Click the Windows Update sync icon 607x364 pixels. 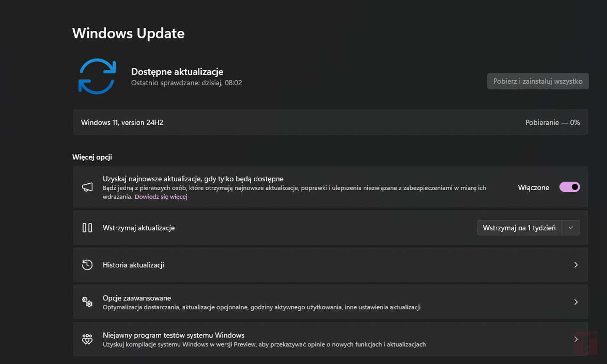(96, 76)
